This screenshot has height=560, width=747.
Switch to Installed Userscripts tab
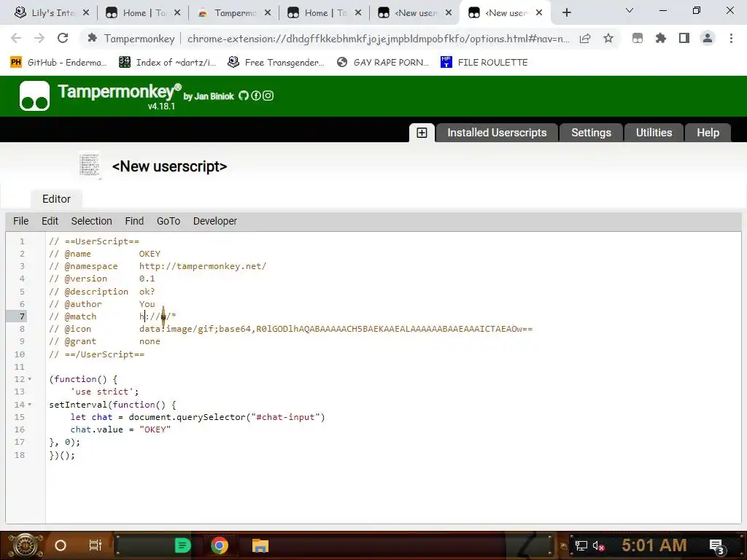(x=496, y=133)
